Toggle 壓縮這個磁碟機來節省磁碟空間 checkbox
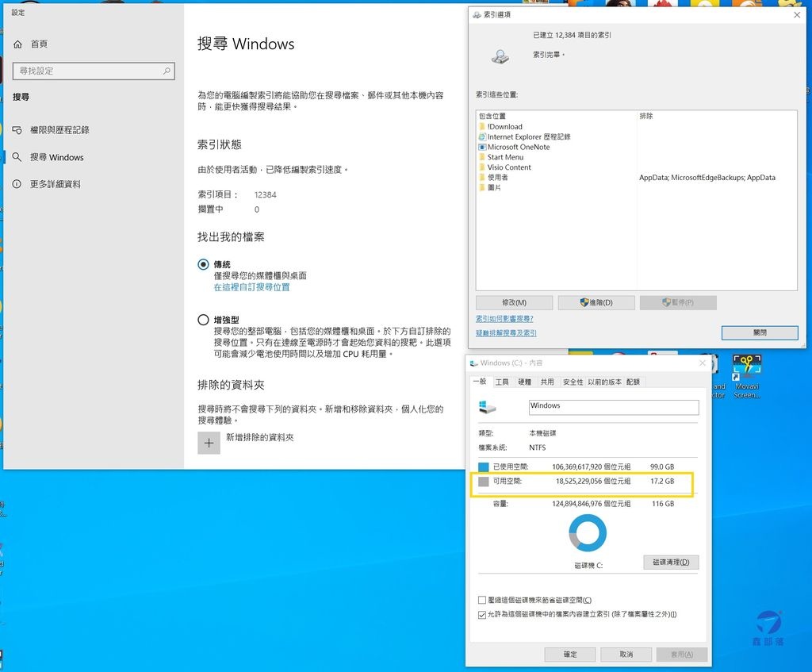Image resolution: width=812 pixels, height=672 pixels. click(x=482, y=600)
